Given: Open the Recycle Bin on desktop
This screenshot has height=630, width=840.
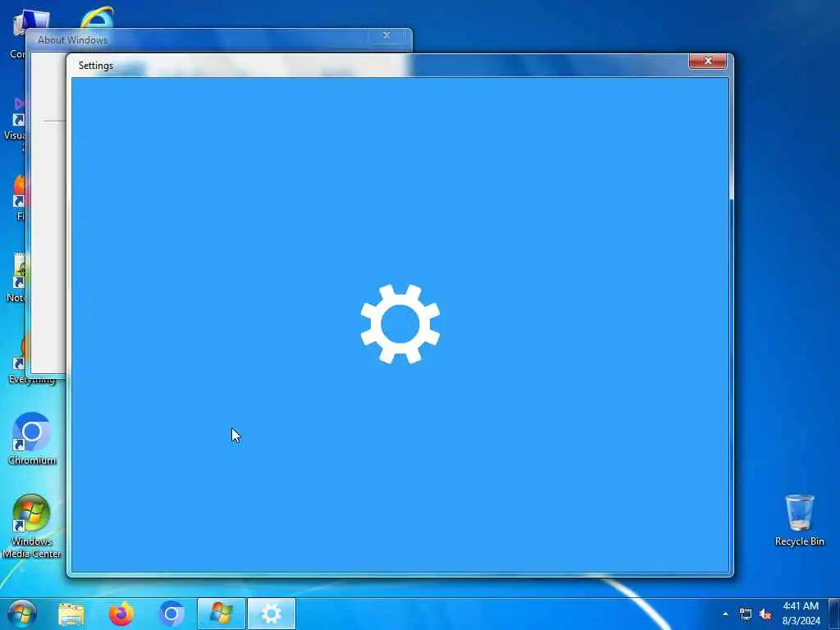Looking at the screenshot, I should point(799,520).
